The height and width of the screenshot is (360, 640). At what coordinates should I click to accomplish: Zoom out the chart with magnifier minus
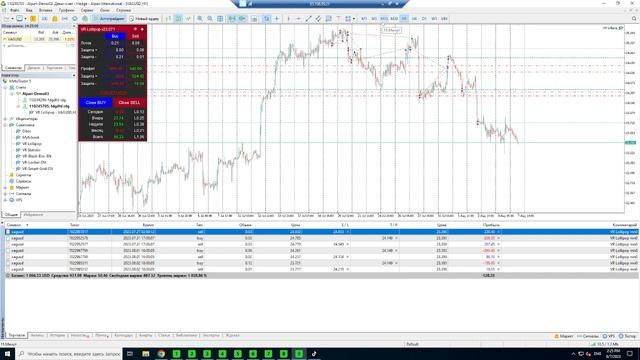(x=210, y=18)
